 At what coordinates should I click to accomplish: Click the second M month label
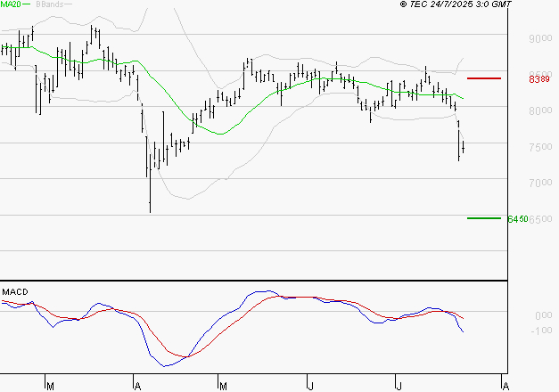(223, 387)
